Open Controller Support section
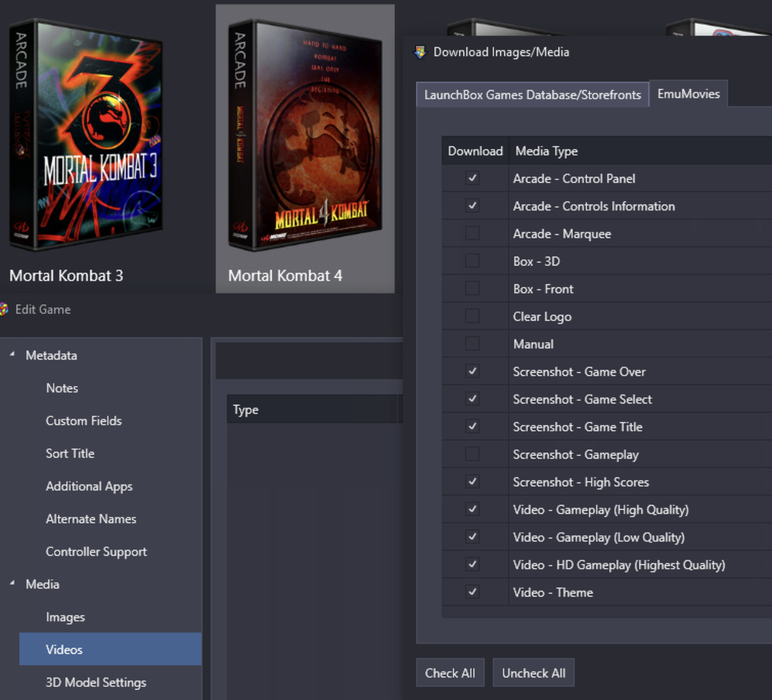 pos(96,552)
